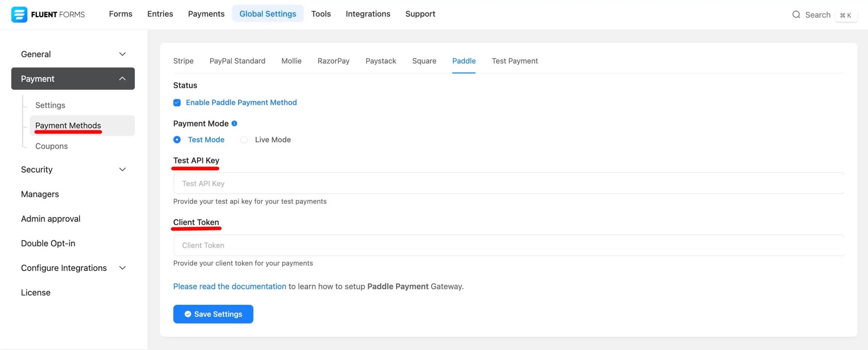Go to the Entries menu

160,14
